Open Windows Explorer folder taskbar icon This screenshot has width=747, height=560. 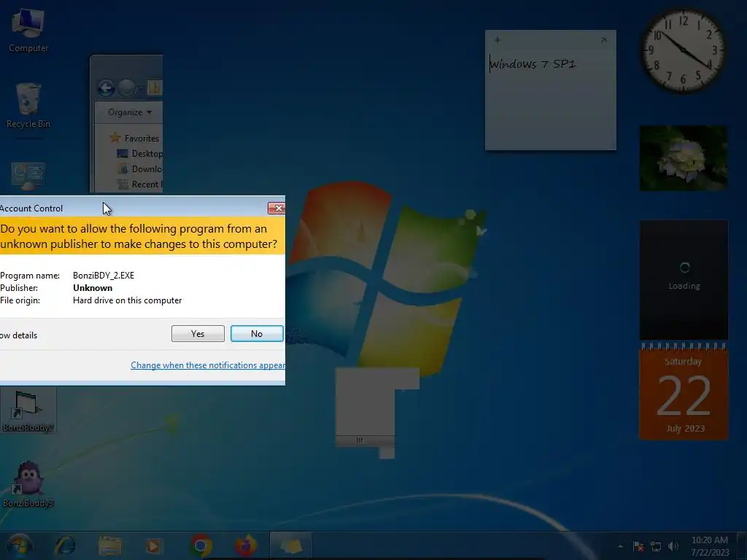pos(110,546)
